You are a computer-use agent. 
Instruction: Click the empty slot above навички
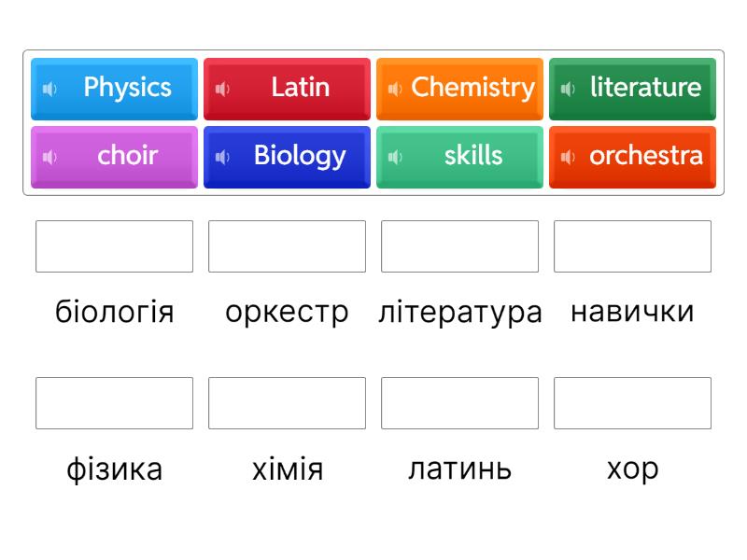click(x=632, y=246)
